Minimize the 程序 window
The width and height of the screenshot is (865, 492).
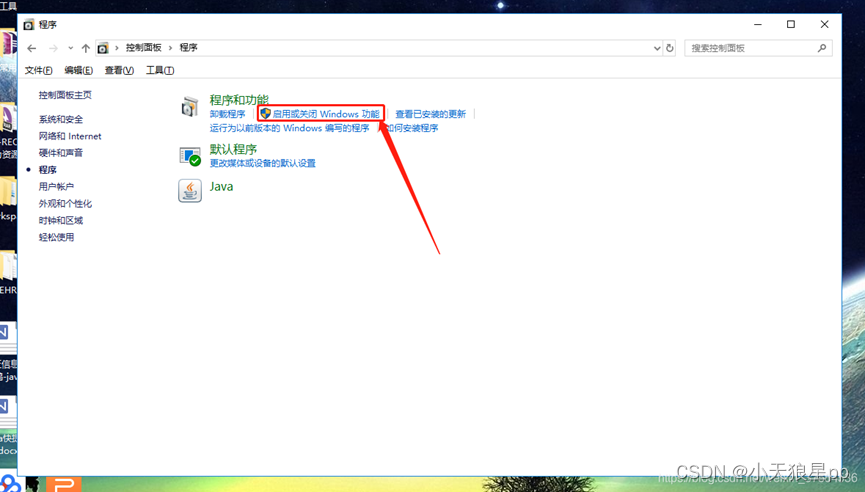tap(758, 24)
